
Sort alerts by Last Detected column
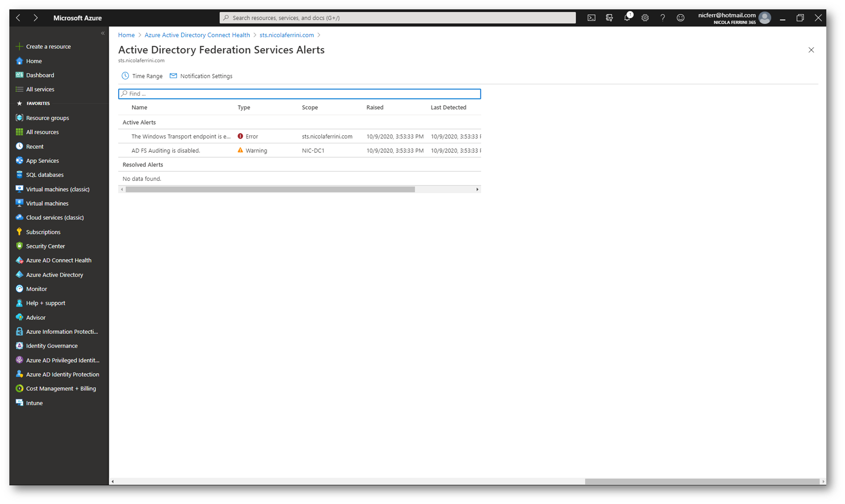[449, 107]
